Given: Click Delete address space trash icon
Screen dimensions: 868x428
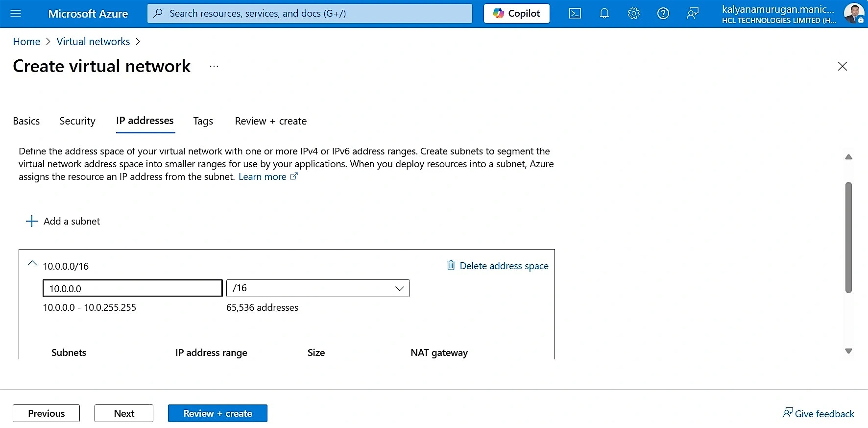Looking at the screenshot, I should click(x=451, y=266).
